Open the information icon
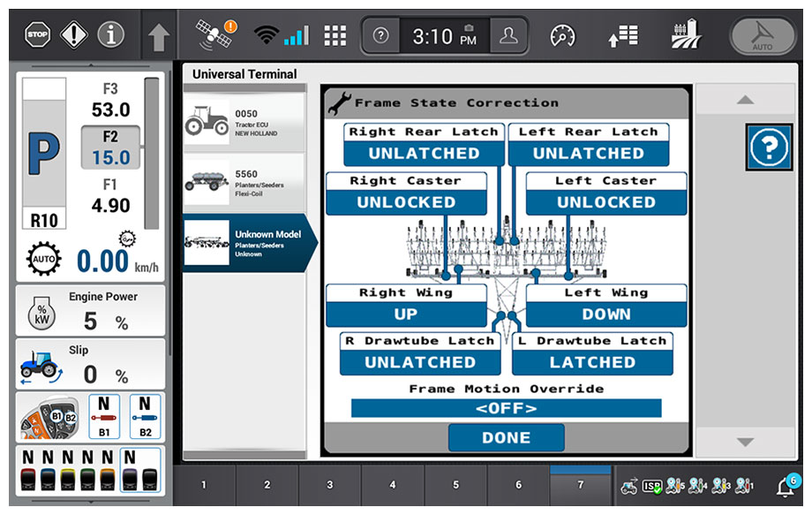812x515 pixels. click(x=110, y=35)
